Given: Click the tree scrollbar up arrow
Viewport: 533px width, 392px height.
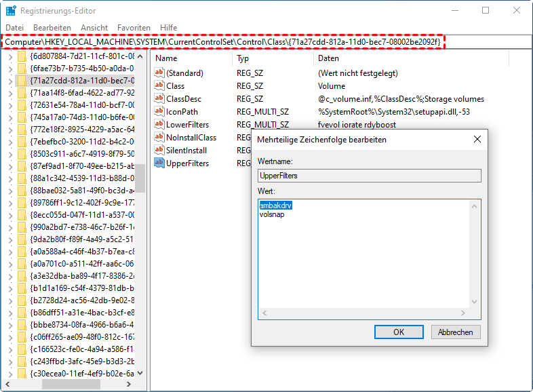Looking at the screenshot, I should [140, 56].
